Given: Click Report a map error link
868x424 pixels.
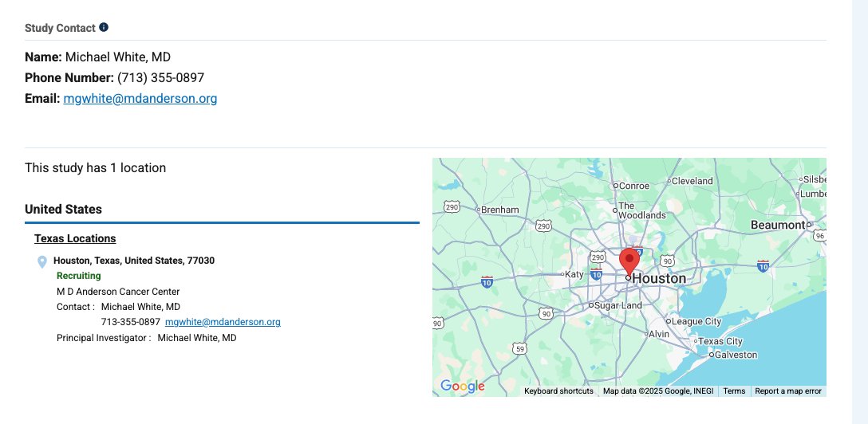Looking at the screenshot, I should [787, 391].
